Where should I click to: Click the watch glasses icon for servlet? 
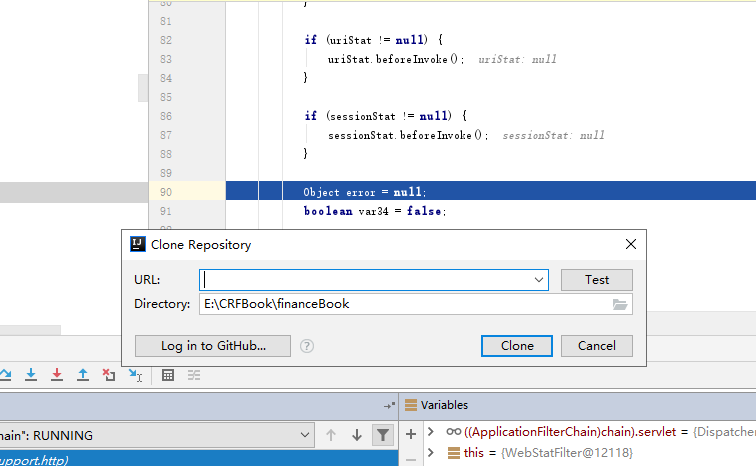coord(453,432)
